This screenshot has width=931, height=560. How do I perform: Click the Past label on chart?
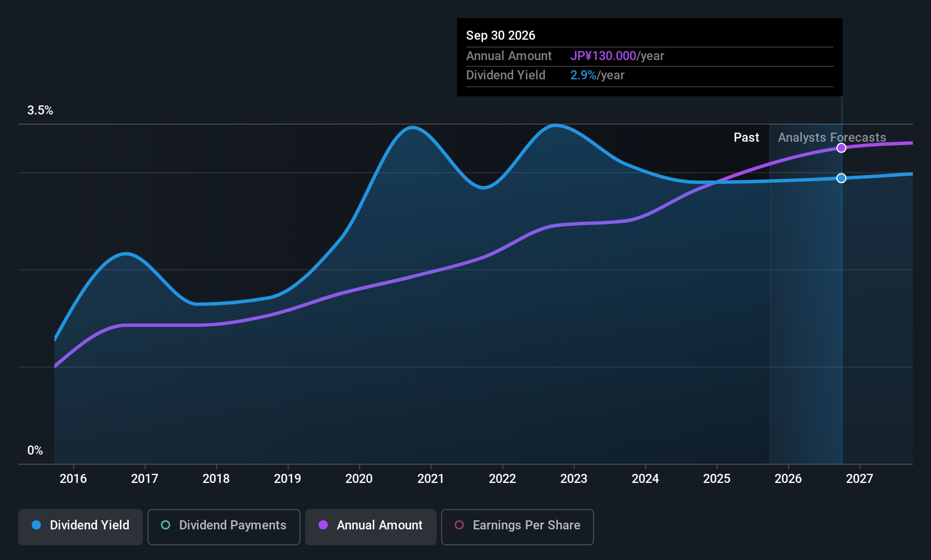[x=746, y=138]
